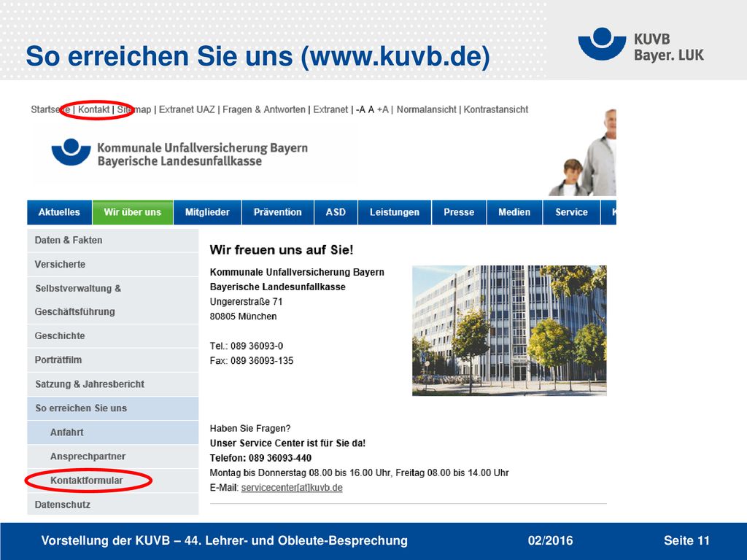Open the Mitglieder tab

pos(207,212)
